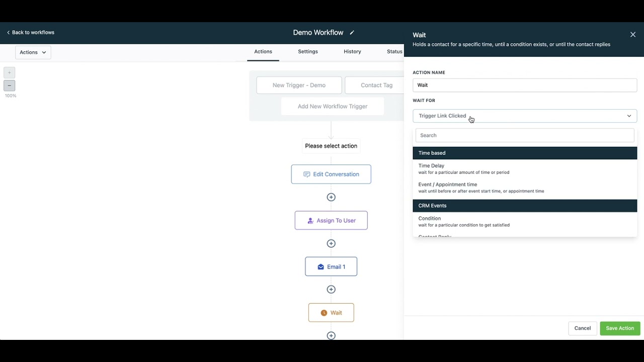Image resolution: width=644 pixels, height=362 pixels.
Task: Add action via plus below Edit Conversation
Action: [331, 197]
